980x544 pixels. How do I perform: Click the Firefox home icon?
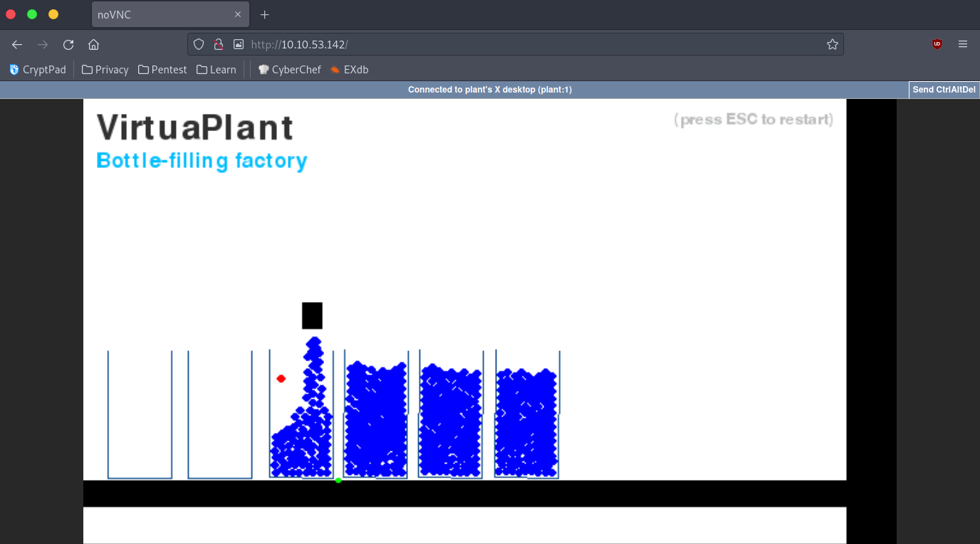coord(93,44)
